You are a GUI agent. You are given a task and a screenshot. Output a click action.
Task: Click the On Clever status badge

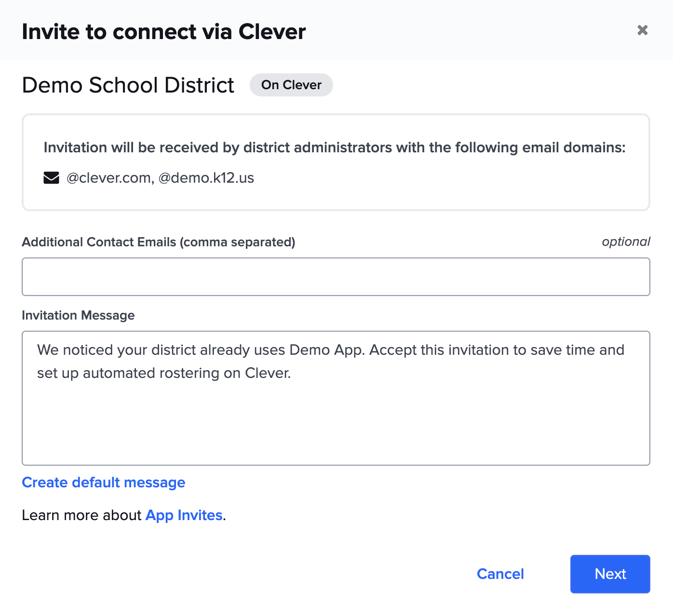(x=291, y=85)
